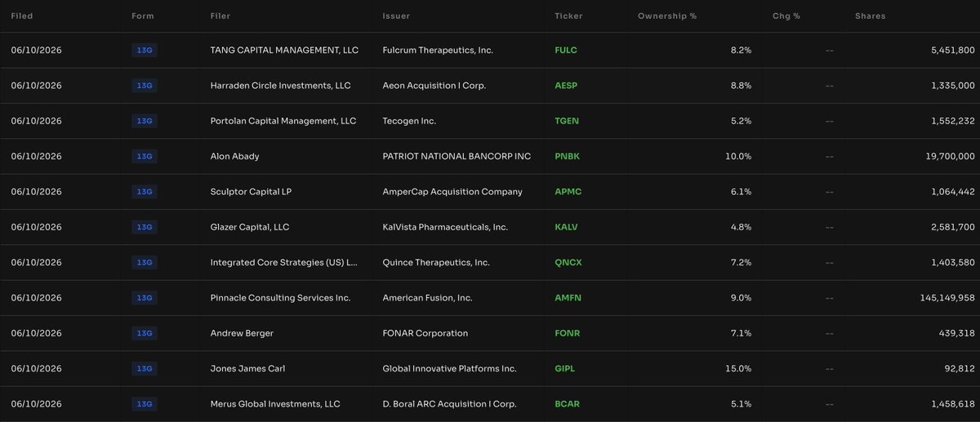
Task: Select the American Fusion, Inc. issuer
Action: tap(427, 298)
